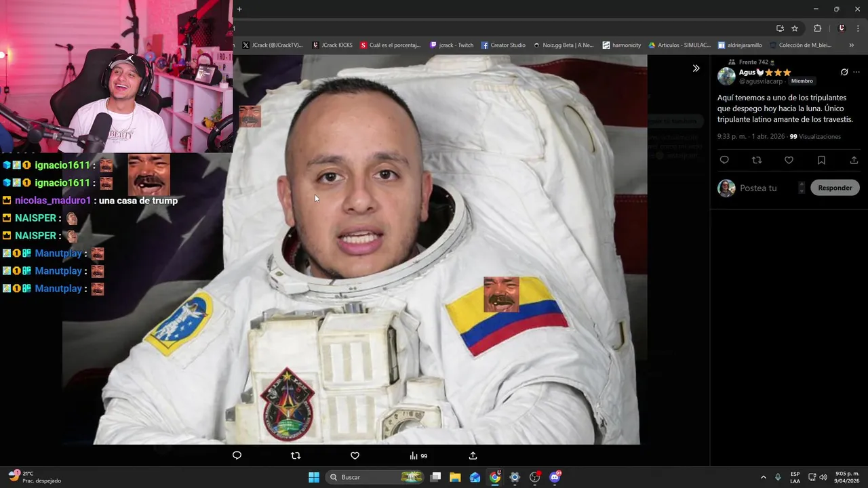Screen dimensions: 868x488
Task: Open Chrome three-dot menu
Action: [x=859, y=28]
